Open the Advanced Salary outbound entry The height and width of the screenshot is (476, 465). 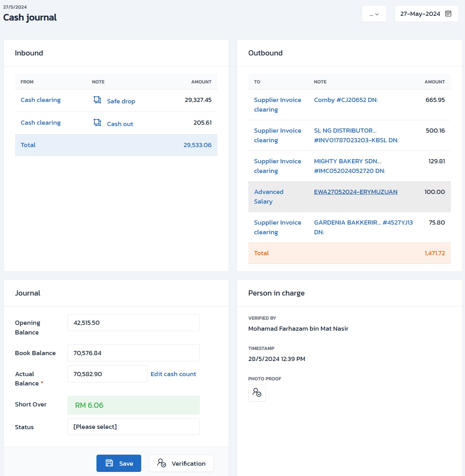(x=269, y=196)
